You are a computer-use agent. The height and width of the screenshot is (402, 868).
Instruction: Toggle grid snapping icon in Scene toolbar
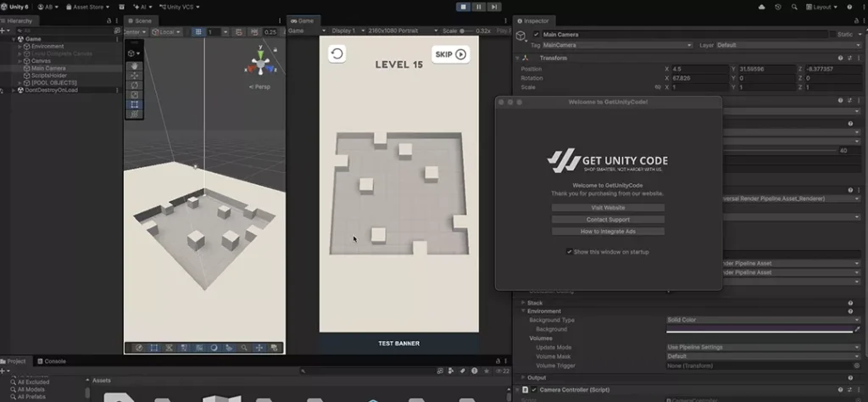tap(238, 32)
